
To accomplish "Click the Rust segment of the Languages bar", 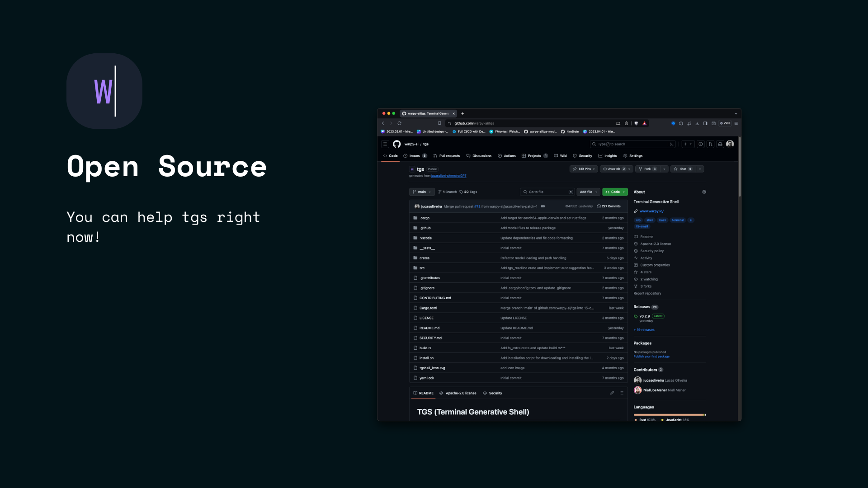I will [668, 414].
